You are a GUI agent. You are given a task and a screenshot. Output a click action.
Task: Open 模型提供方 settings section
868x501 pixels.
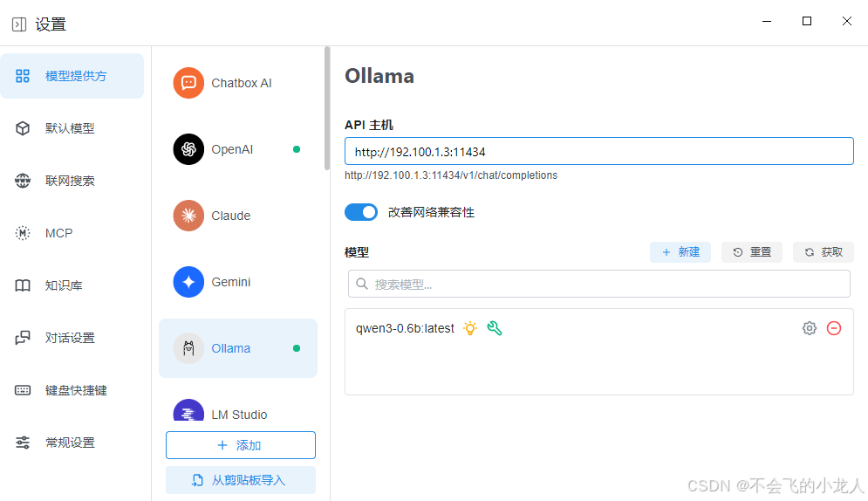pyautogui.click(x=72, y=76)
